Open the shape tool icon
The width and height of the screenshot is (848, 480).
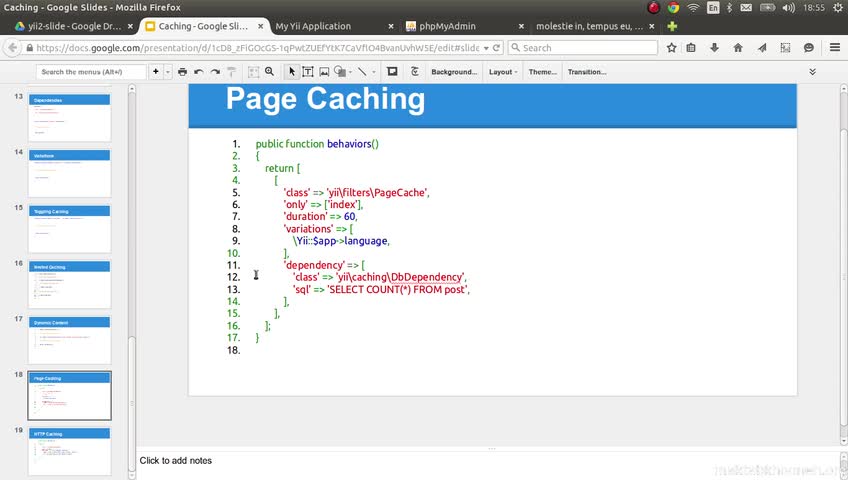[340, 71]
